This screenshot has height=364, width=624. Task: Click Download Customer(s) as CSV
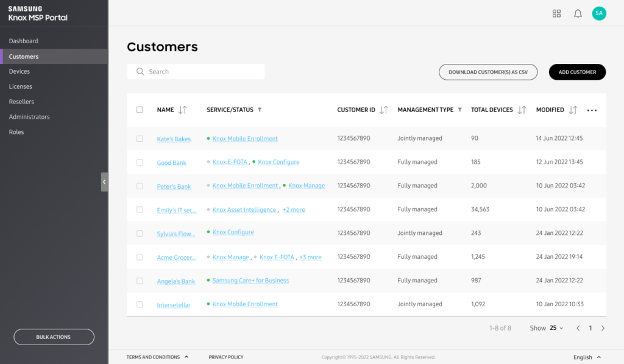tap(488, 72)
